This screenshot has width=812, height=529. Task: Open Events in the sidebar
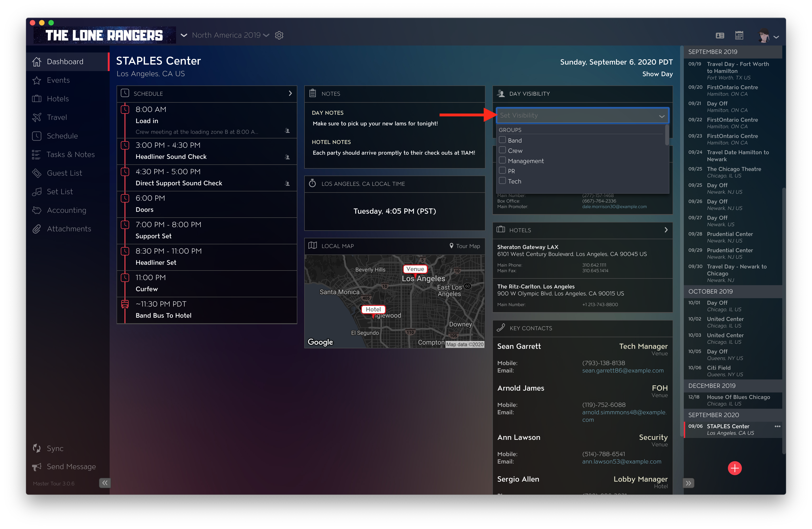click(68, 81)
